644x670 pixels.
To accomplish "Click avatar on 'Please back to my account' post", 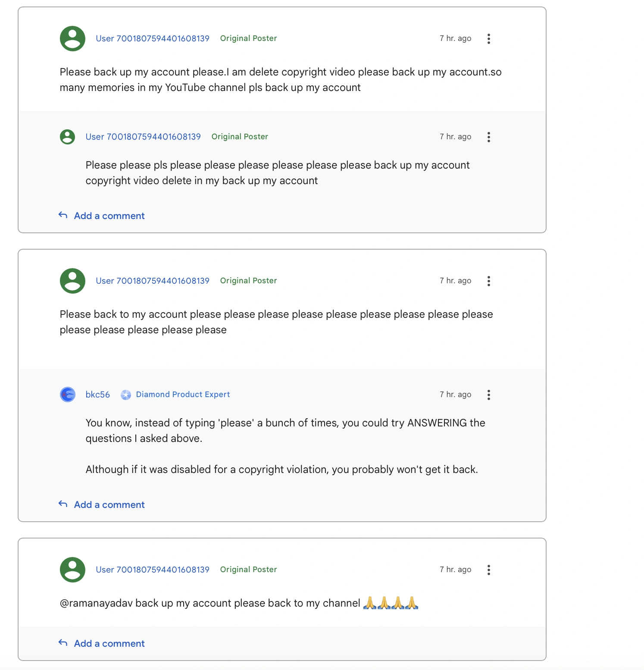I will tap(72, 281).
